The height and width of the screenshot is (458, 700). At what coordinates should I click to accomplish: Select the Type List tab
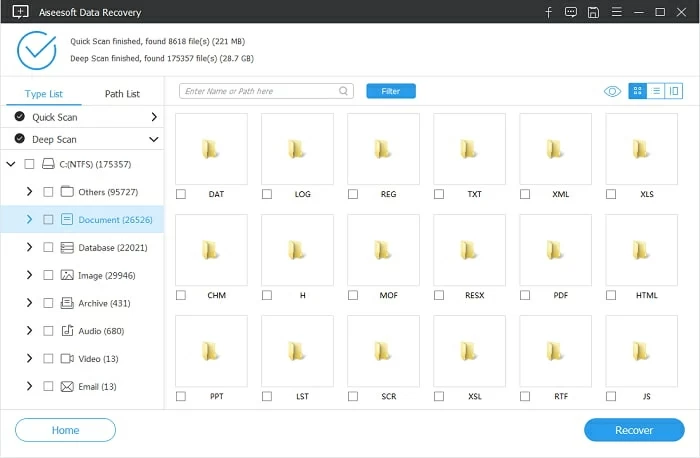43,94
